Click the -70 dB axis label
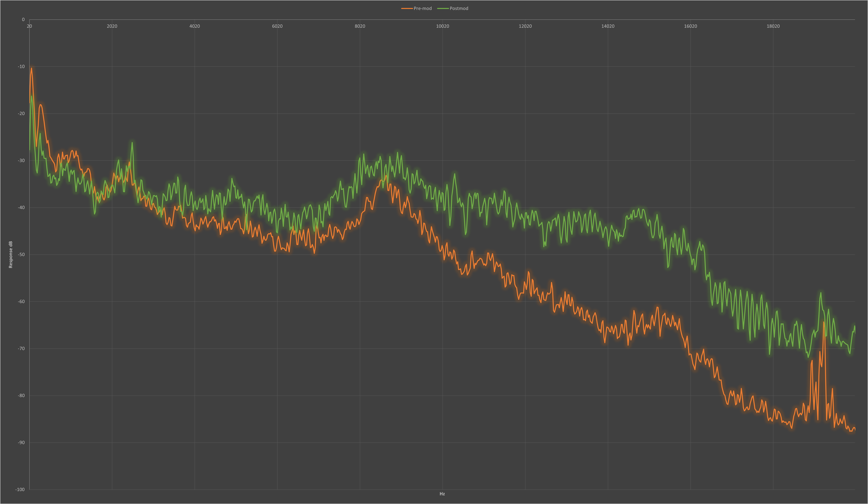 coord(21,349)
